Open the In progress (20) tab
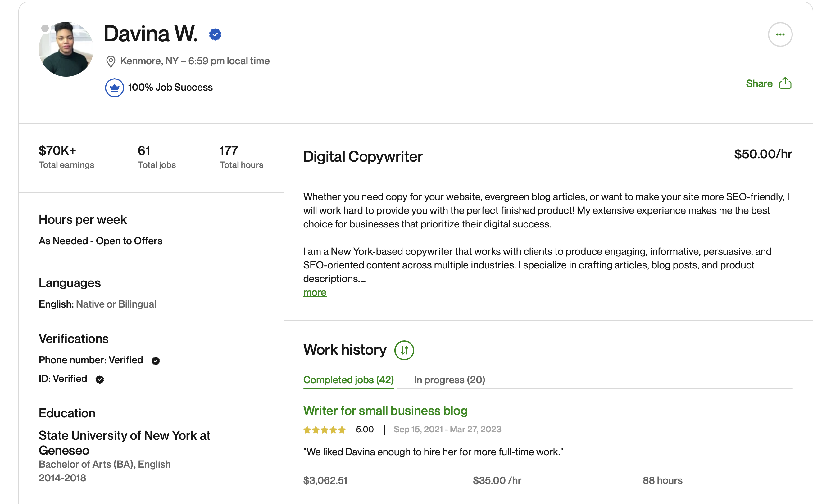 pos(449,380)
